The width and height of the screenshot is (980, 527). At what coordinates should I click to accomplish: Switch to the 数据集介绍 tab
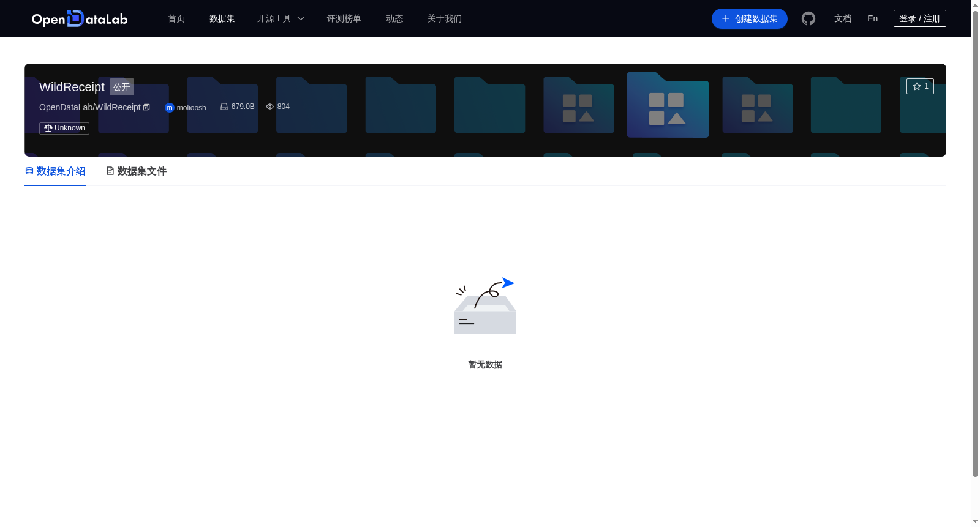(55, 171)
